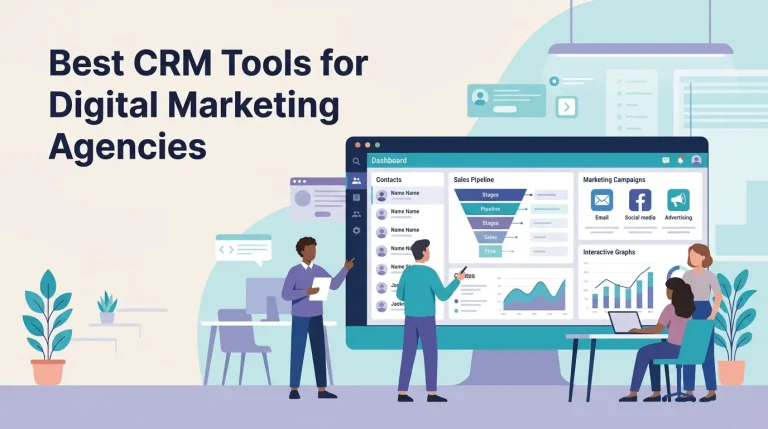768x429 pixels.
Task: Check the notification bell icon
Action: pyautogui.click(x=680, y=160)
